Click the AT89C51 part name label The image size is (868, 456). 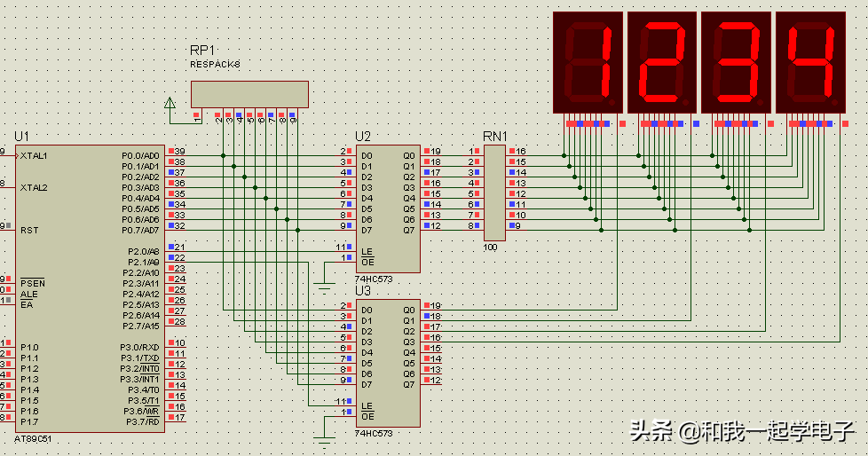(33, 439)
